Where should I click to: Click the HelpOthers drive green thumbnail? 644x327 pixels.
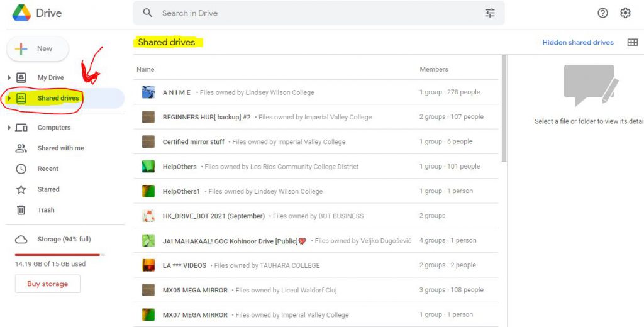[148, 167]
